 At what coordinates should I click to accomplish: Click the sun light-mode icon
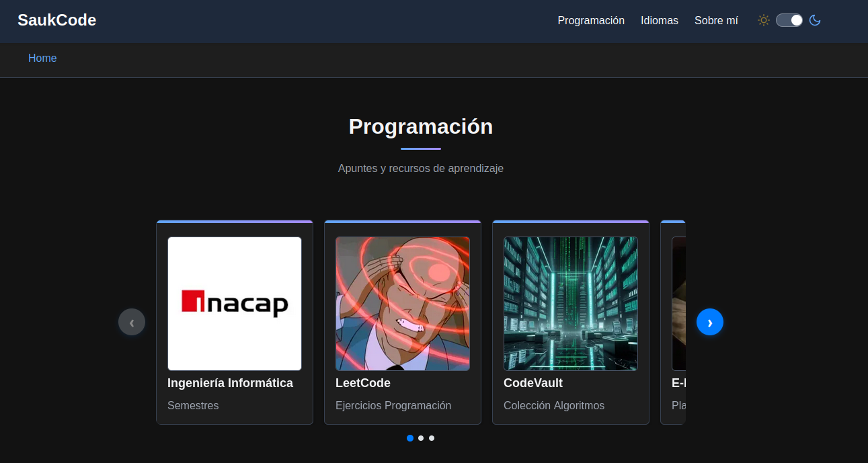(x=763, y=20)
